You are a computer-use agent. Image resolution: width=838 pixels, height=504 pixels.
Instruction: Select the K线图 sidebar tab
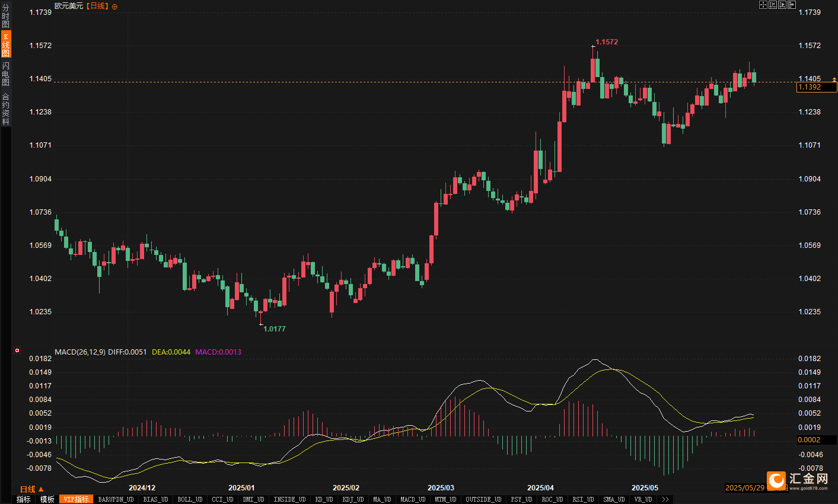pos(5,44)
